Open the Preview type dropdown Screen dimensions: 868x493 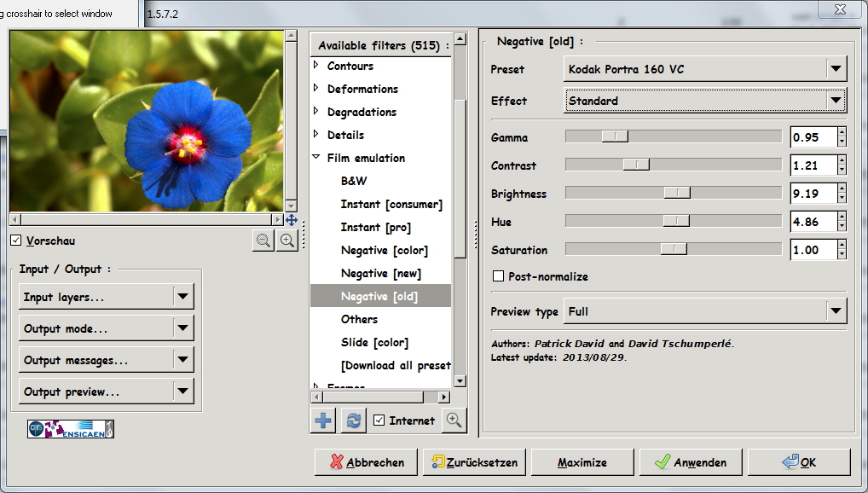[x=704, y=311]
